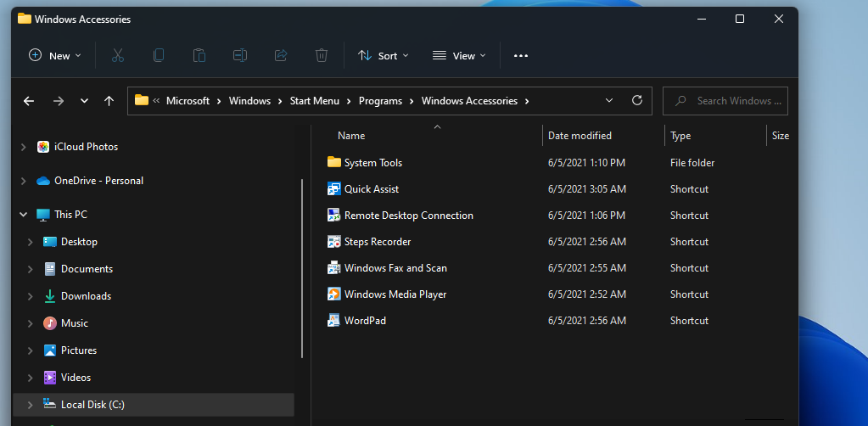
Task: Select Downloads in the navigation pane
Action: click(x=86, y=296)
